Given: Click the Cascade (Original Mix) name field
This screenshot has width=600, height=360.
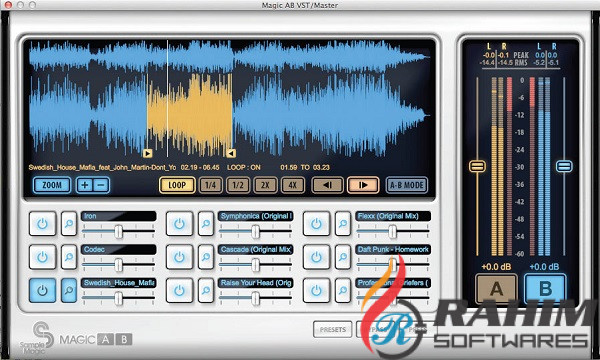Looking at the screenshot, I should (256, 249).
